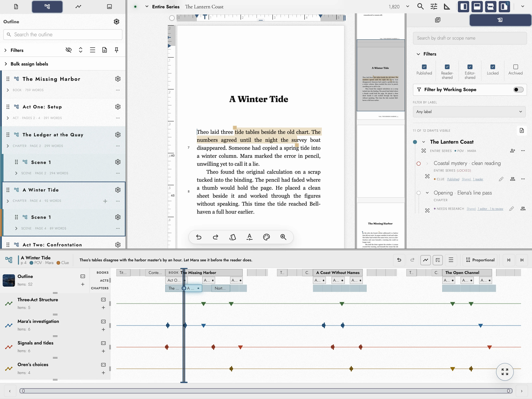This screenshot has width=532, height=399.
Task: Toggle the left panel layout button
Action: tap(464, 6)
